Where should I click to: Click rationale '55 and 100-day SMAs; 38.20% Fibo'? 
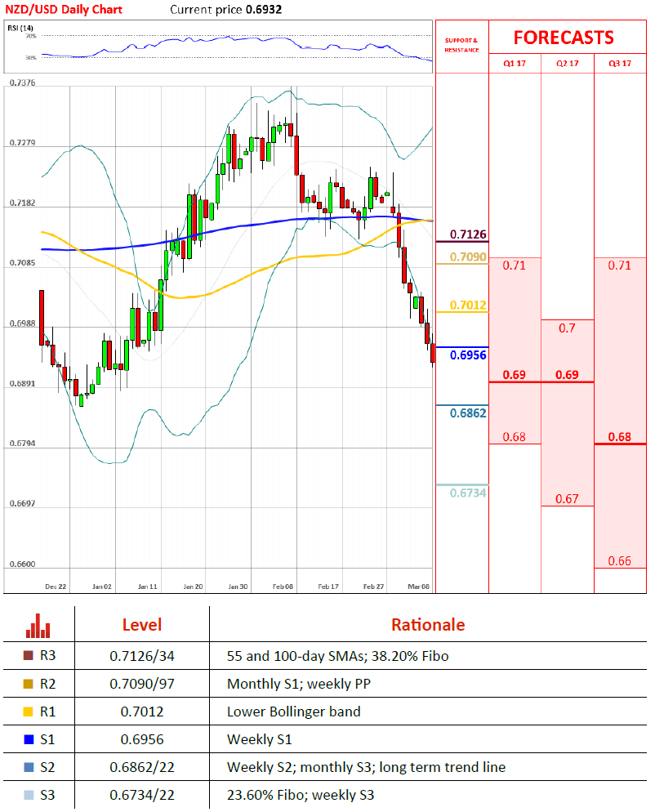[337, 656]
